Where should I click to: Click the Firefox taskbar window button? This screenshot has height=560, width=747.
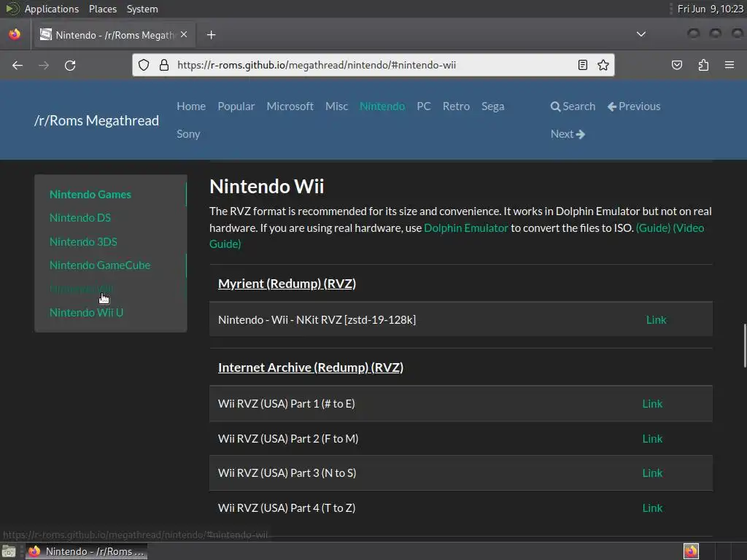[x=86, y=551]
